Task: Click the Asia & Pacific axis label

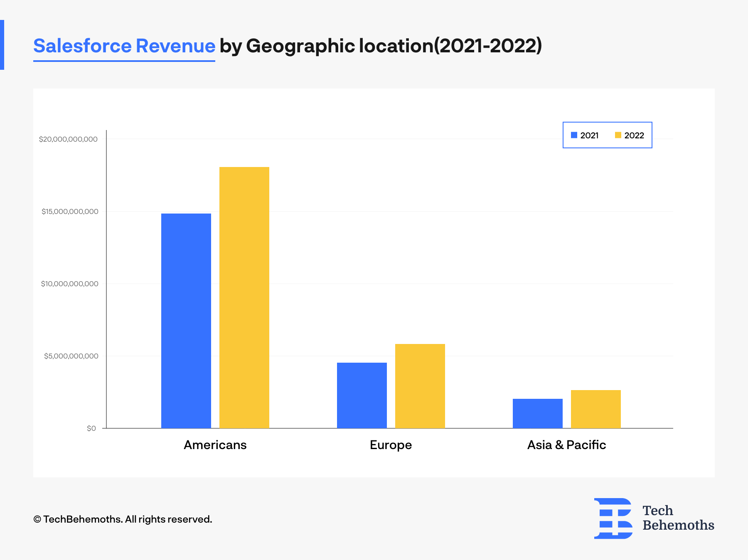Action: [567, 445]
